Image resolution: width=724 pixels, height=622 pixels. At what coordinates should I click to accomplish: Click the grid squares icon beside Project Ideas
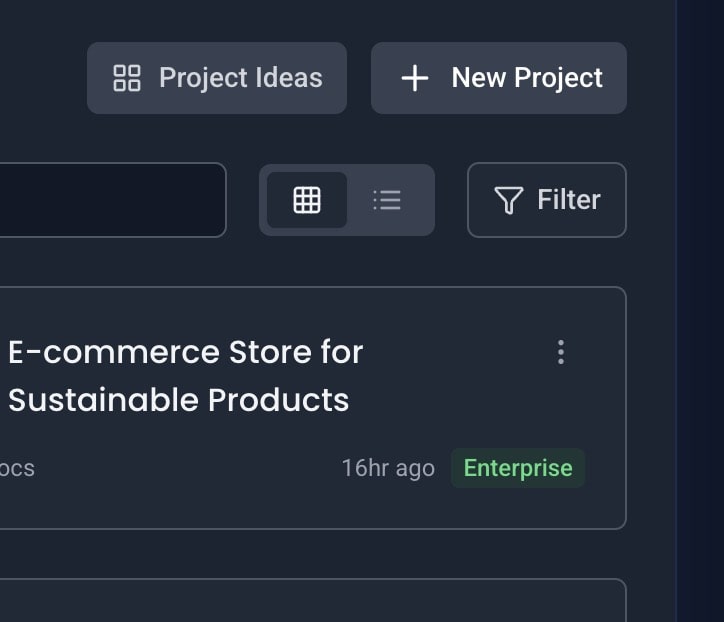point(127,78)
